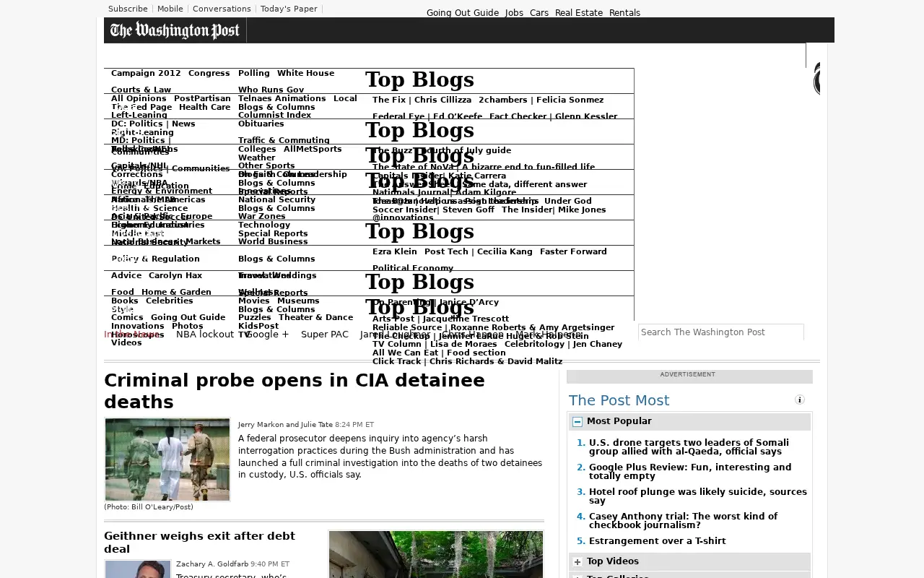Visit 2chambers blog by Felicia Sonmez

point(541,100)
